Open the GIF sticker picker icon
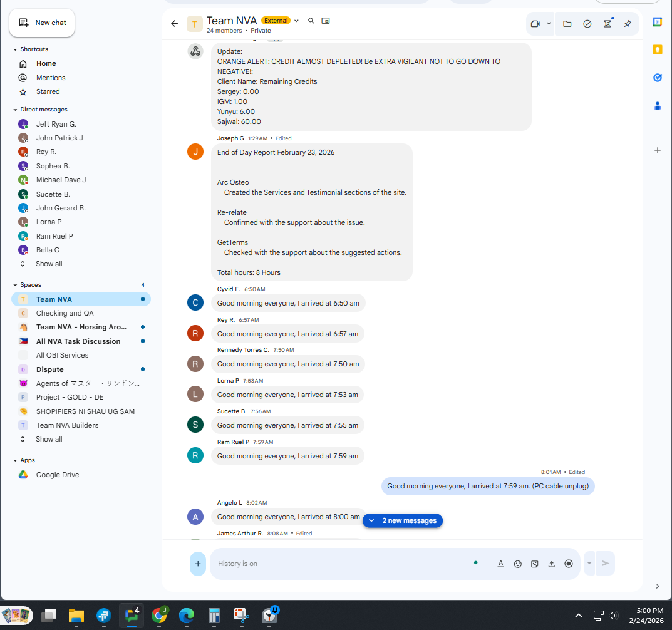 [534, 564]
